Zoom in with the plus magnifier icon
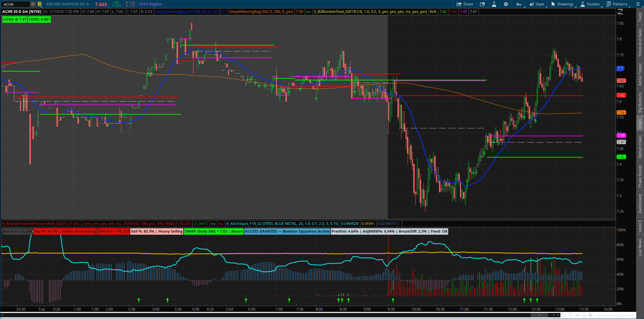The width and height of the screenshot is (644, 319). pos(570,315)
